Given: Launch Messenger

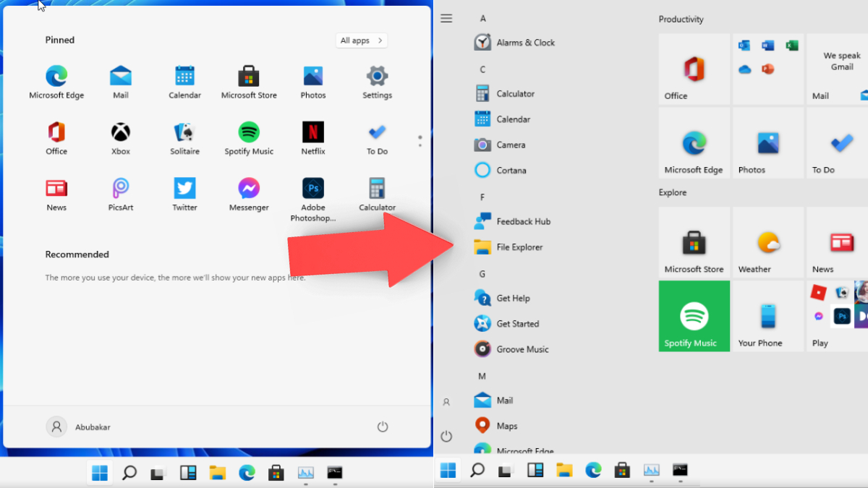Looking at the screenshot, I should pos(249,193).
